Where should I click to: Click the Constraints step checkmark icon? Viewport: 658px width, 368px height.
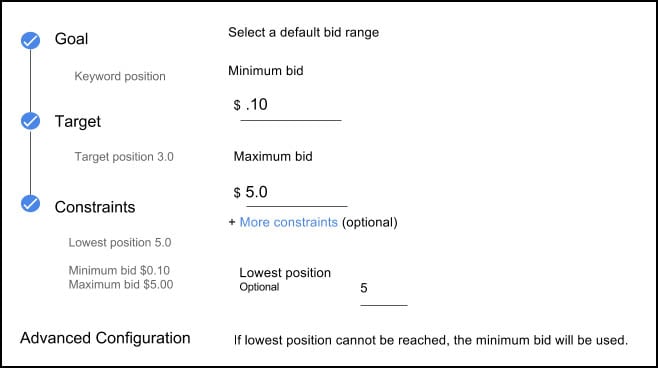pos(31,204)
